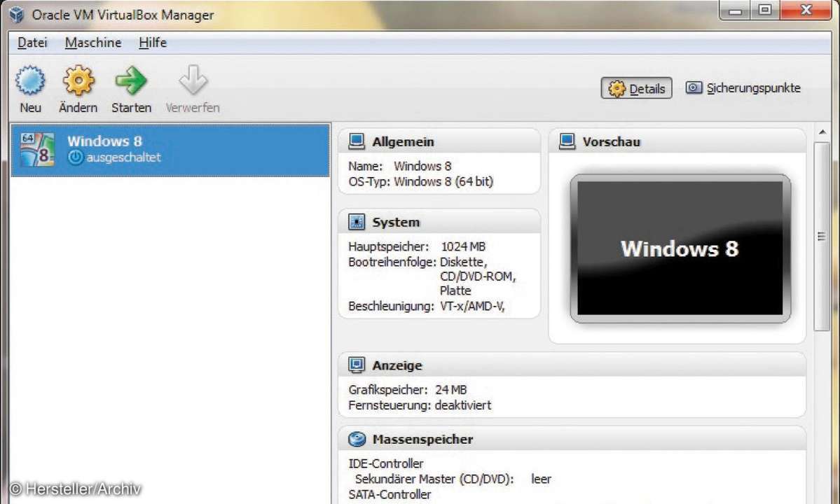Click the text 'Name: Windows 8'

coord(399,166)
